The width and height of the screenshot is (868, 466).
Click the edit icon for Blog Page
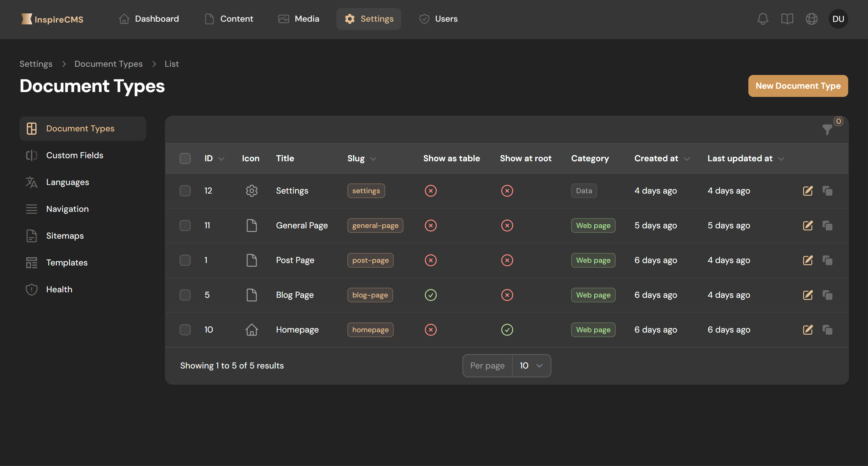coord(808,295)
